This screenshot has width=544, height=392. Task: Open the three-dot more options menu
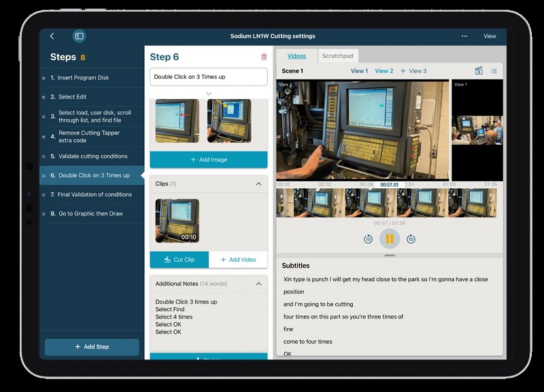point(464,36)
